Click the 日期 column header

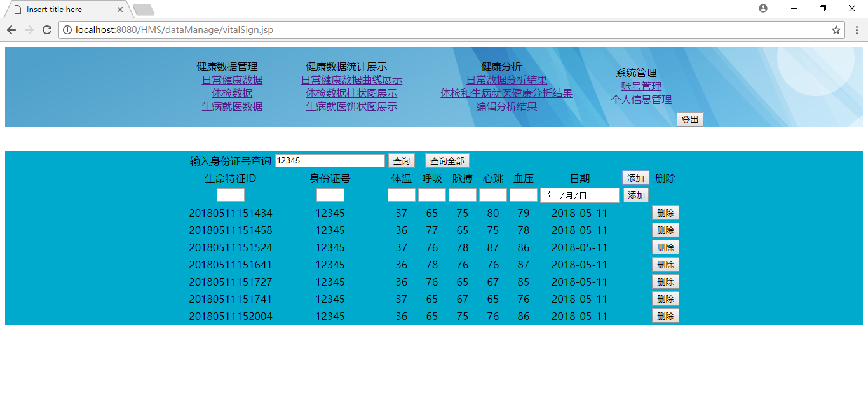tap(580, 179)
